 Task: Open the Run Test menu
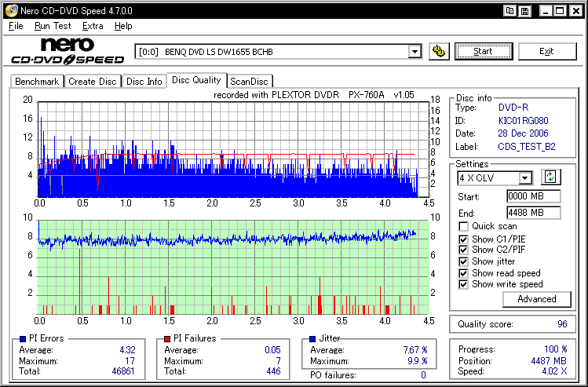tap(52, 26)
